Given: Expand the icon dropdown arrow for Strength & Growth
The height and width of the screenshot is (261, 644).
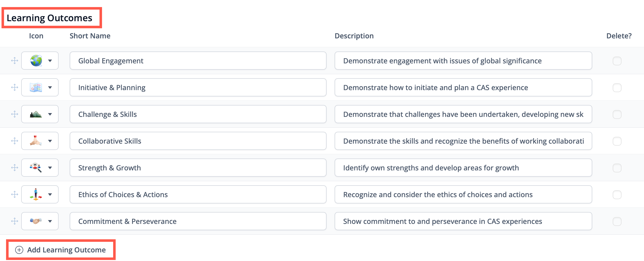Looking at the screenshot, I should point(50,168).
